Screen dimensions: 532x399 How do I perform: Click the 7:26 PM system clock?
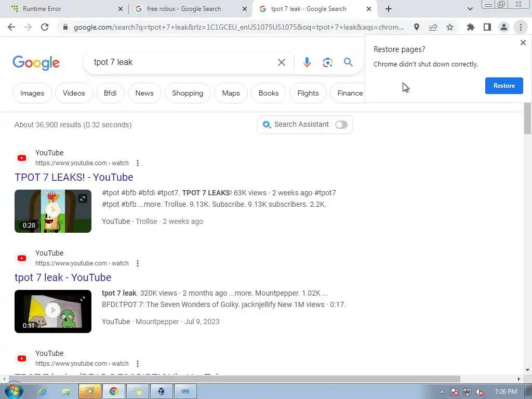coord(506,392)
